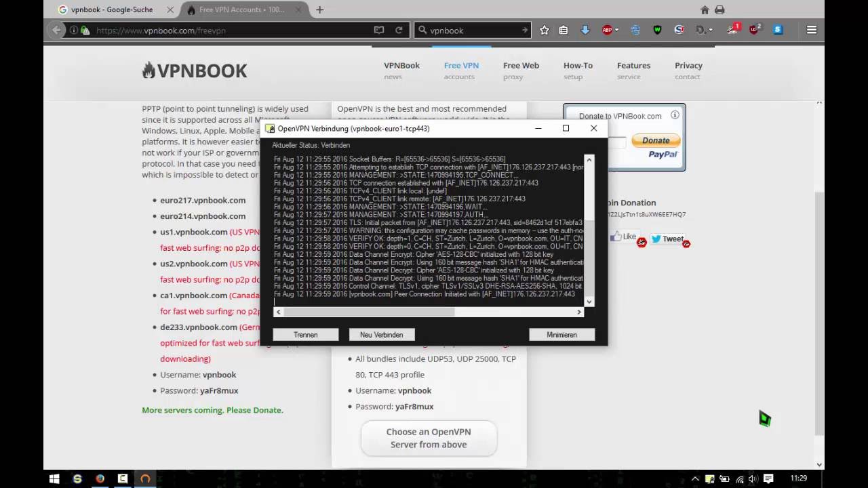Open the Firefox hamburger menu
Viewport: 868px width, 488px height.
click(812, 30)
